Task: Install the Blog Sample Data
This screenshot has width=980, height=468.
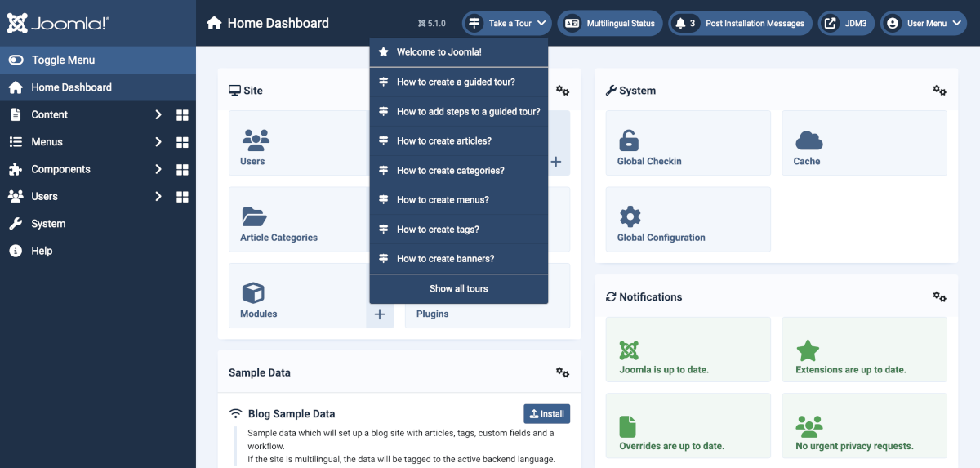Action: point(546,414)
